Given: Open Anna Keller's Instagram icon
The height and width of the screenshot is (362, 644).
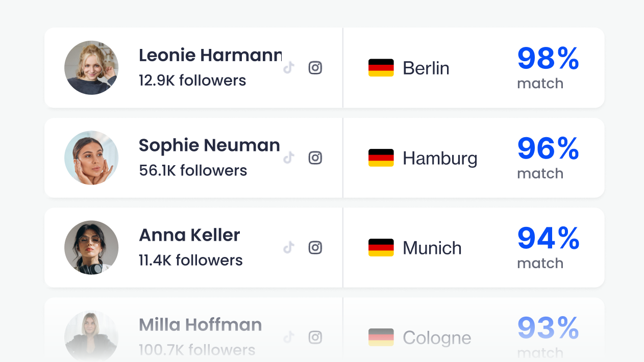Looking at the screenshot, I should coord(315,248).
